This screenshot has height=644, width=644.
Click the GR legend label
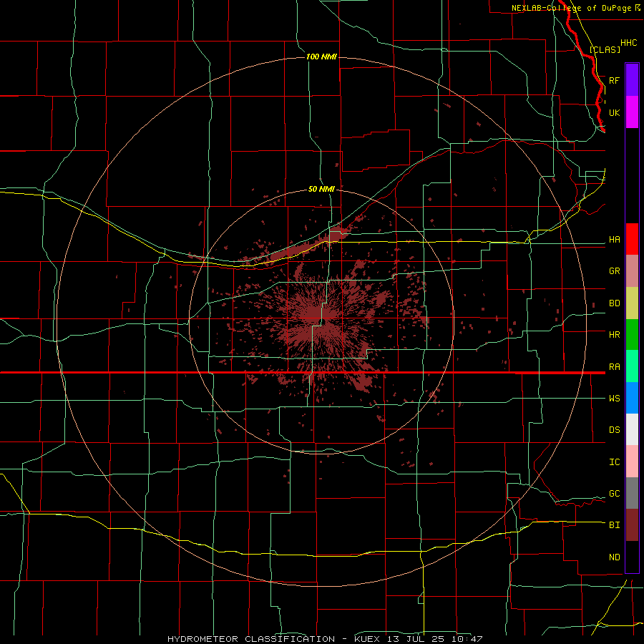[614, 271]
